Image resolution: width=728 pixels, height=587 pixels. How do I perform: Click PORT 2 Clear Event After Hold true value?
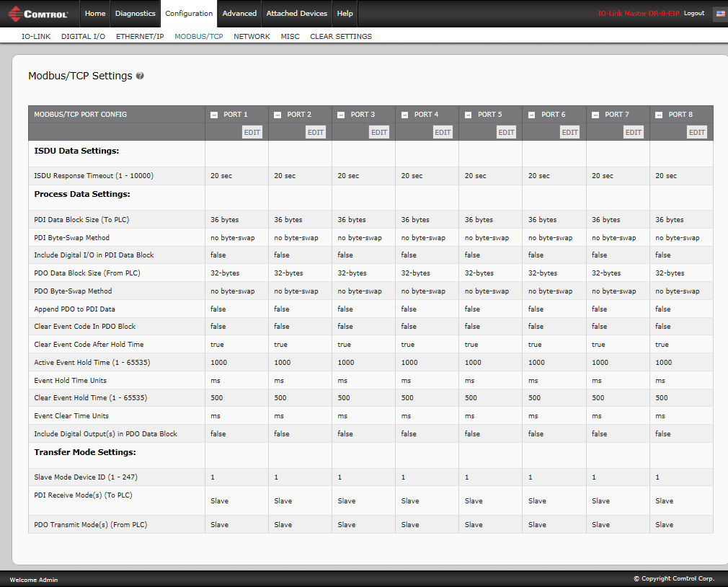[280, 345]
